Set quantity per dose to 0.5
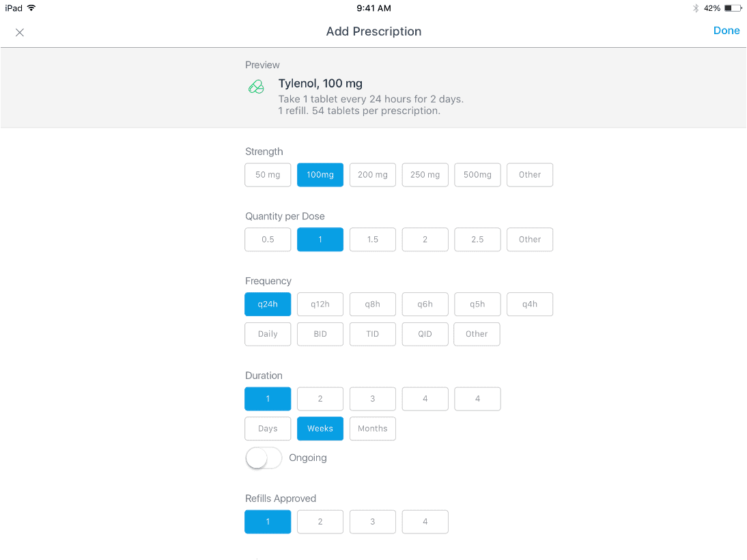This screenshot has width=747, height=560. [268, 239]
